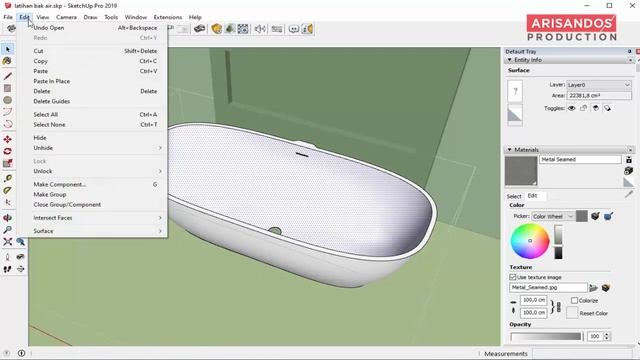Pick the Sample Paint eyedropper

(629, 195)
